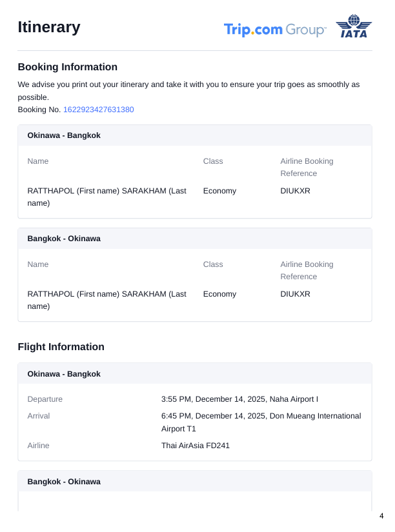
Task: Click the 6:45 PM arrival details
Action: coord(261,422)
